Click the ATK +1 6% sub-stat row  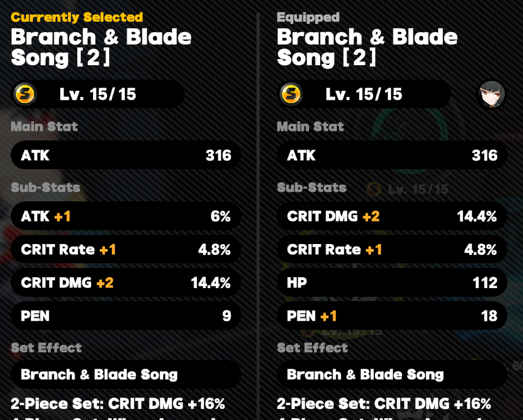coord(126,216)
